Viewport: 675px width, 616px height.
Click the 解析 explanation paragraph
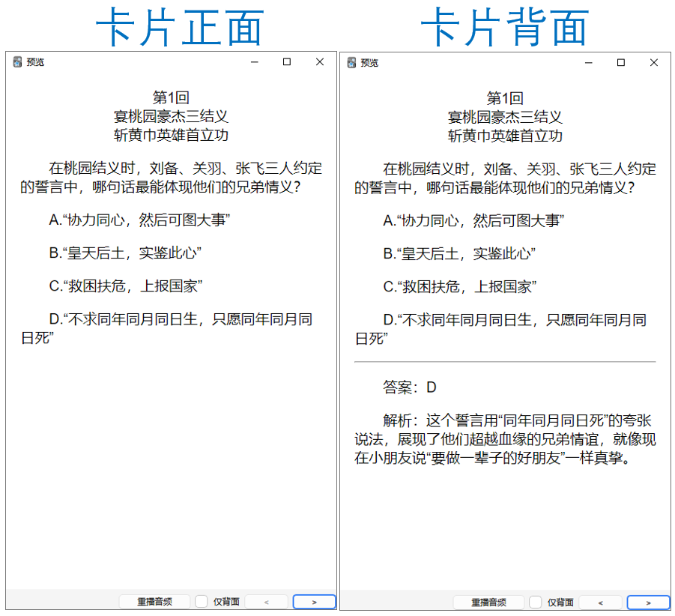click(505, 439)
